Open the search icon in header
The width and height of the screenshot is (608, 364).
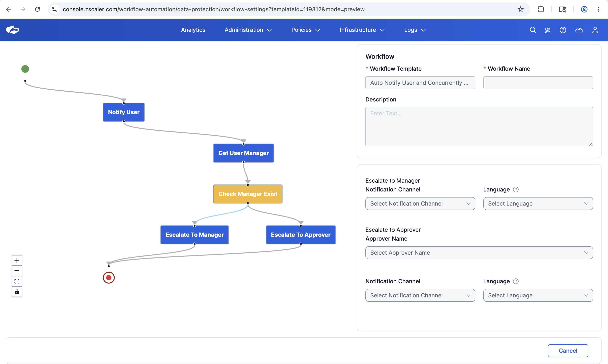[533, 30]
